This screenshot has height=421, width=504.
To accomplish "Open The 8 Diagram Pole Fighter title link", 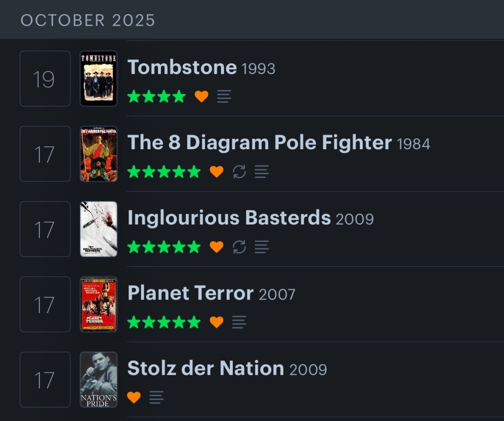I will [x=259, y=143].
